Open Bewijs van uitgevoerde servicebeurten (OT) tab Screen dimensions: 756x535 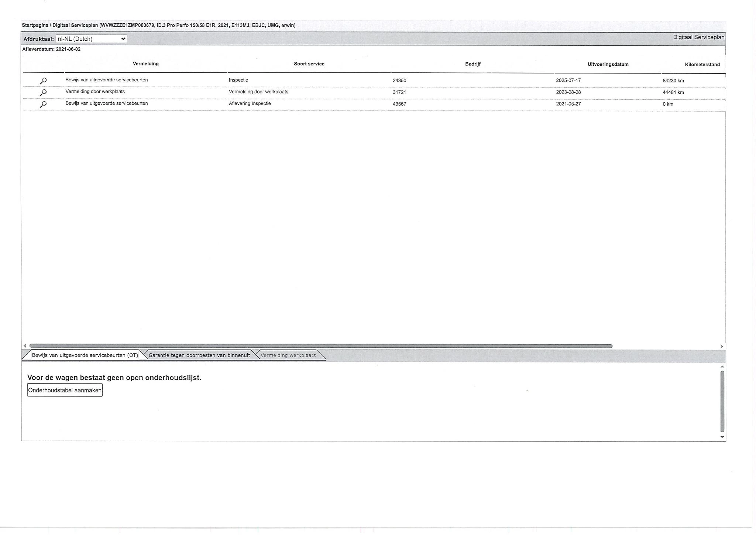click(85, 355)
